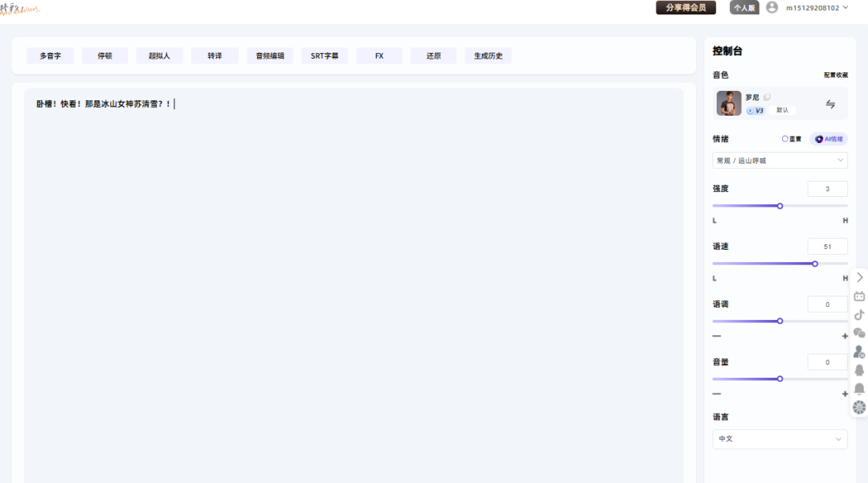Click the QQ penguin icon
Screen dimensions: 868x483
(x=859, y=370)
